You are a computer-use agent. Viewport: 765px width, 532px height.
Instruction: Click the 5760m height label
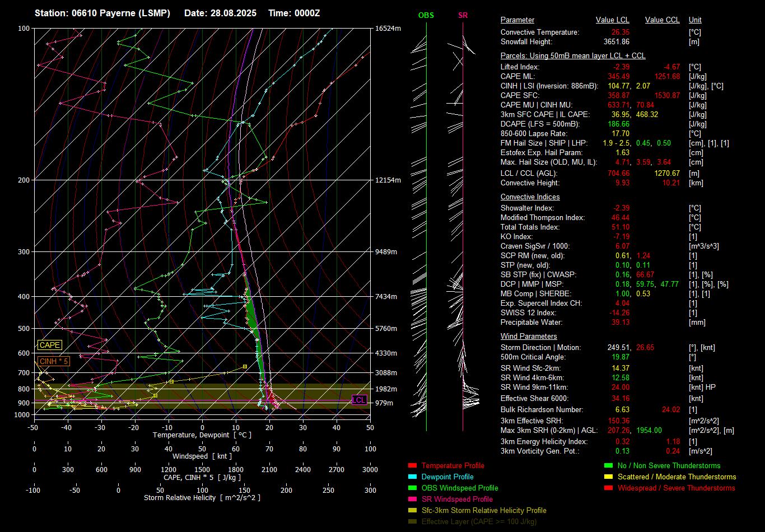(x=386, y=328)
